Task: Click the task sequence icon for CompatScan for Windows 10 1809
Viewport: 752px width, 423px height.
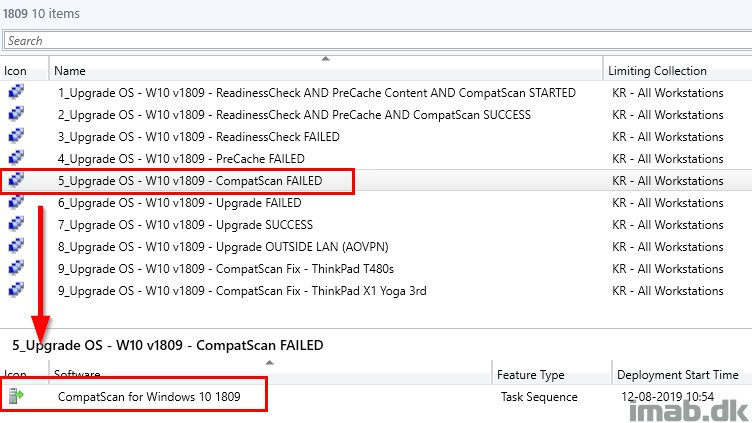Action: pos(16,396)
